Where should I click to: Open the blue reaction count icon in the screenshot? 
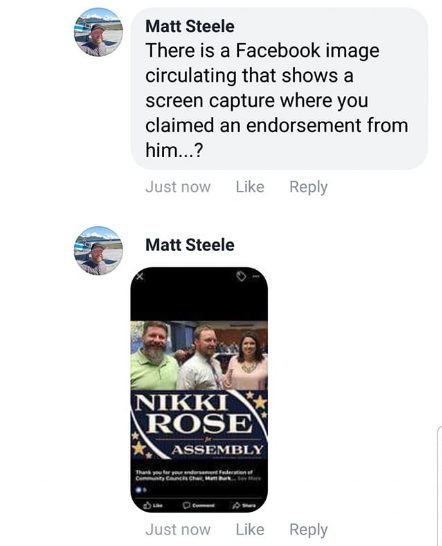click(140, 490)
